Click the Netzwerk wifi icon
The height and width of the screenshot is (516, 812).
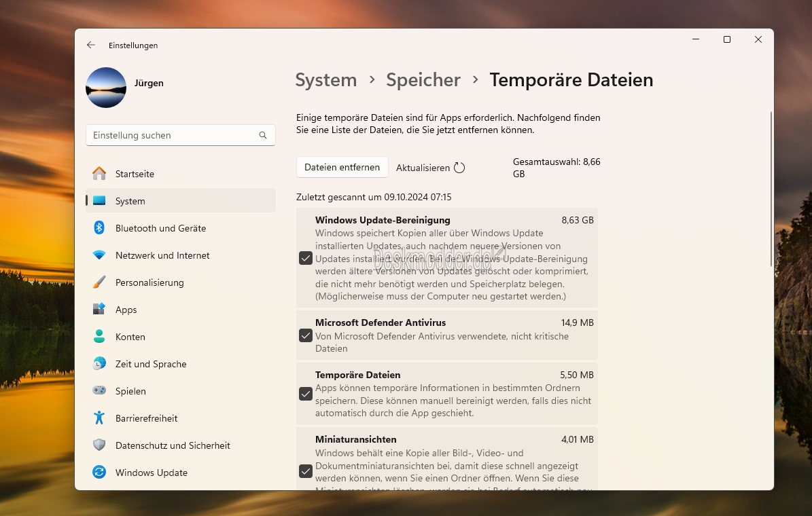tap(99, 255)
